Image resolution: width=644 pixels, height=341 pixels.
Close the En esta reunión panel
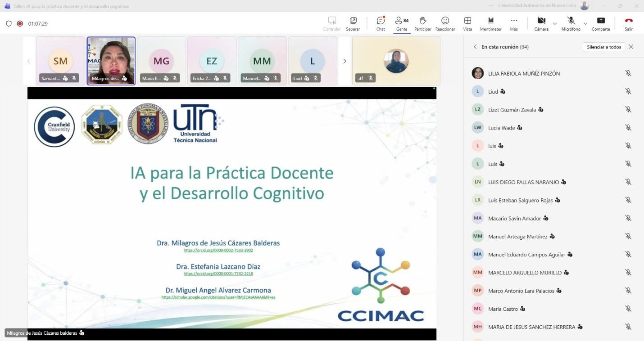(631, 47)
